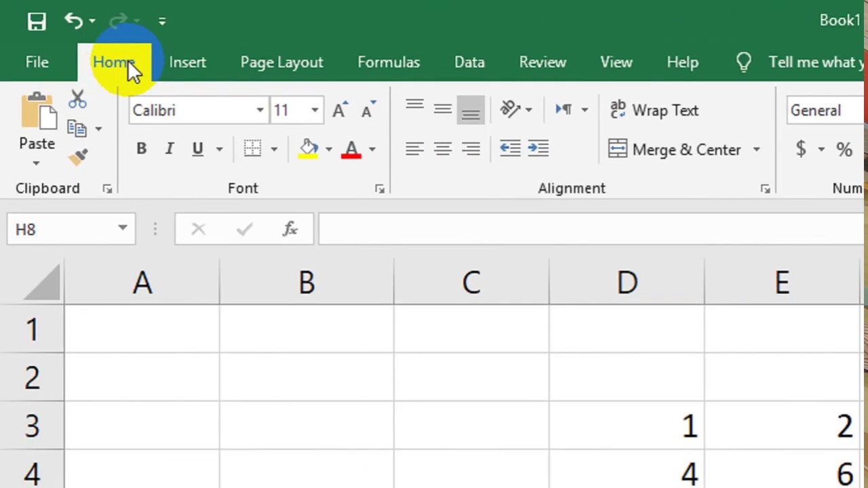Viewport: 868px width, 488px height.
Task: Middle align cell contents
Action: tap(443, 108)
